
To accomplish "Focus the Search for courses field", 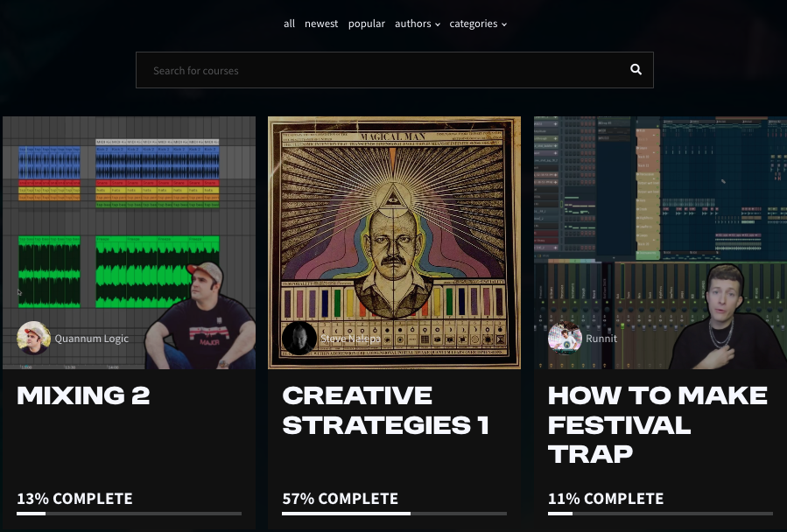I will pyautogui.click(x=395, y=70).
